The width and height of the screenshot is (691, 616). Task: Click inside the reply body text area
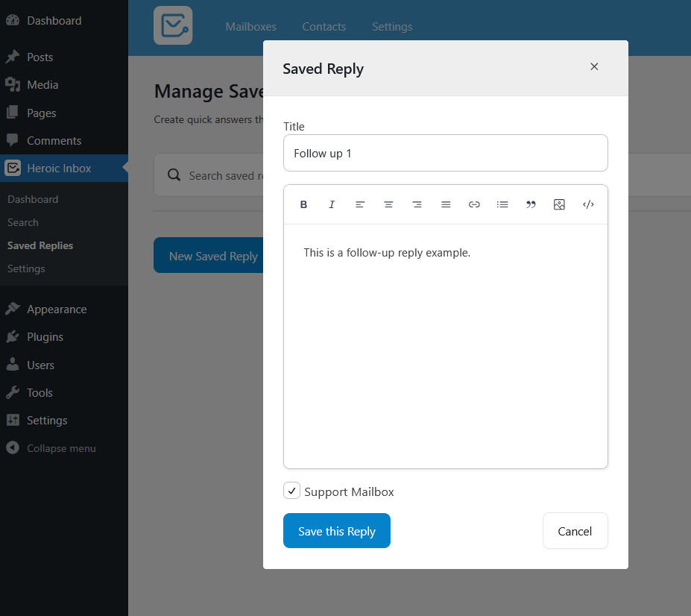446,346
